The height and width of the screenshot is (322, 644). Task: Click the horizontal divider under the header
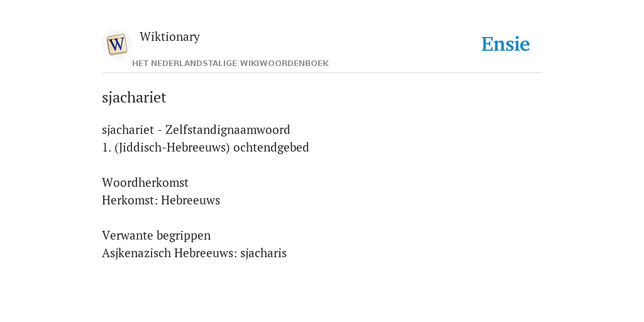click(x=322, y=73)
